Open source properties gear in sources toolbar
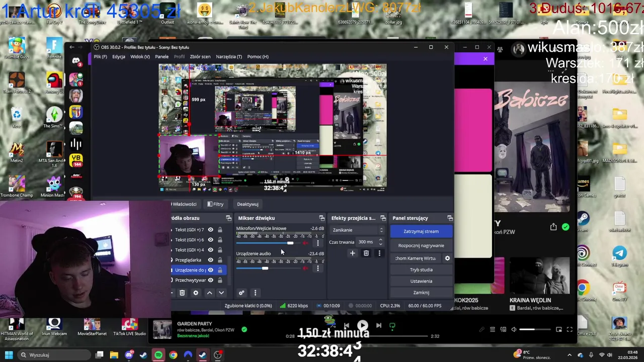This screenshot has height=362, width=644. (196, 293)
